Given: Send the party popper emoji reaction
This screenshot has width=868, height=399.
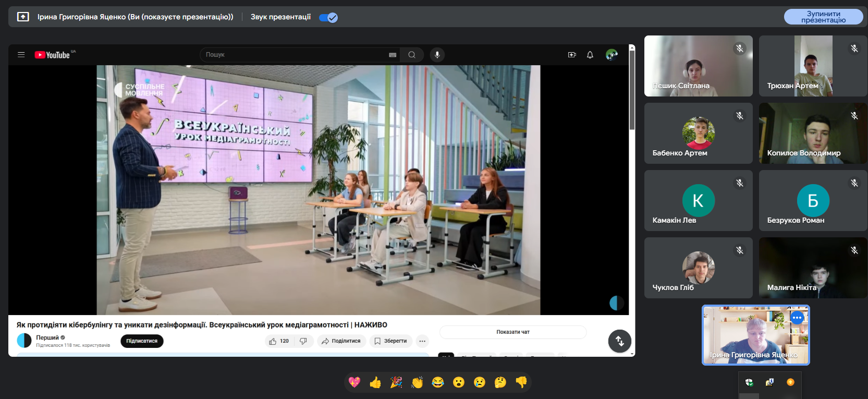Looking at the screenshot, I should (x=396, y=383).
